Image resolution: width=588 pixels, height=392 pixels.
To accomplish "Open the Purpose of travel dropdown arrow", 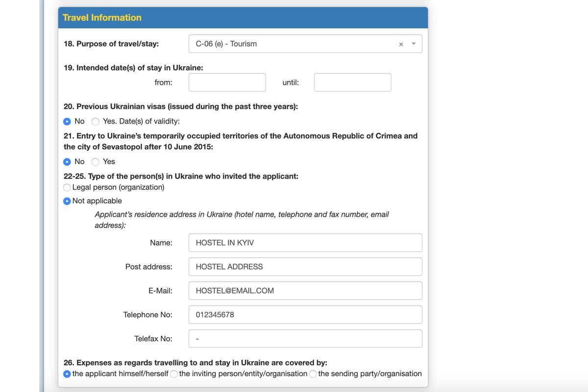I will coord(414,44).
